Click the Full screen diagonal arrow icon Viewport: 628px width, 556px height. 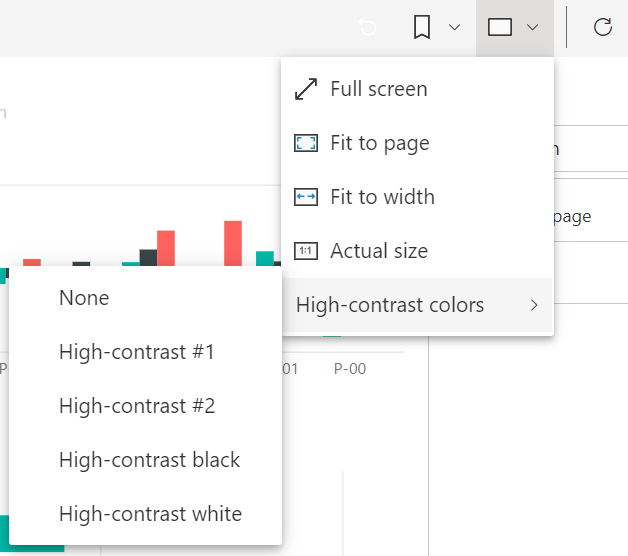[306, 89]
